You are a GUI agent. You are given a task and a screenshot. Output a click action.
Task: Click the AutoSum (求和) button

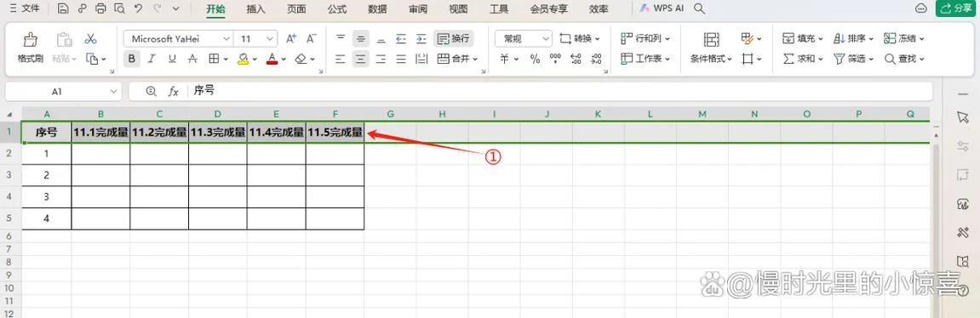(803, 59)
